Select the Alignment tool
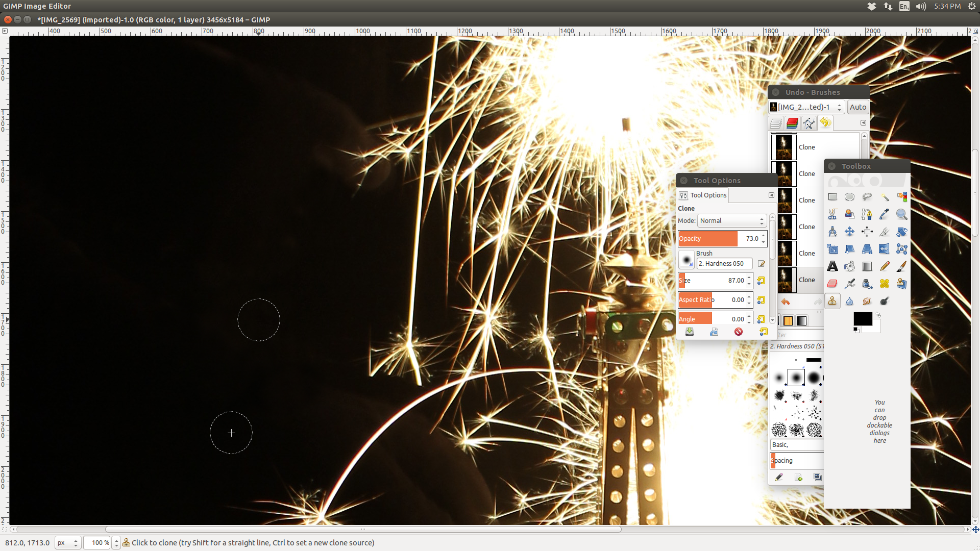 click(867, 232)
